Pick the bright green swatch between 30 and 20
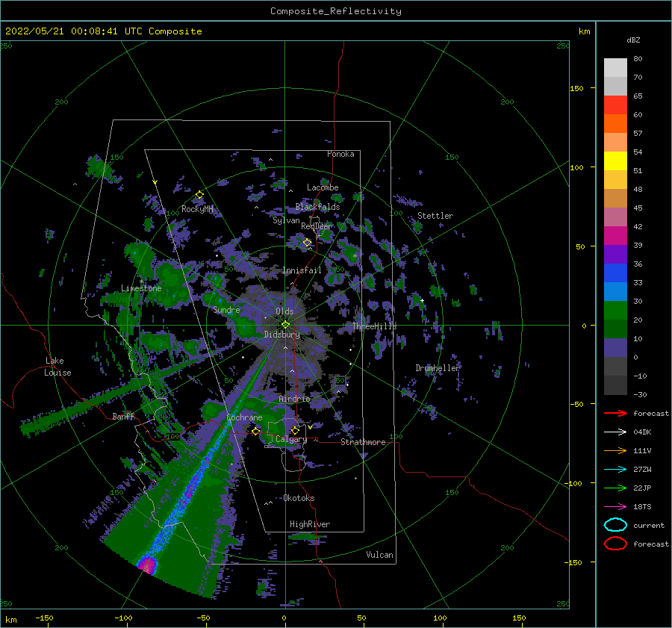672x628 pixels. click(x=615, y=311)
